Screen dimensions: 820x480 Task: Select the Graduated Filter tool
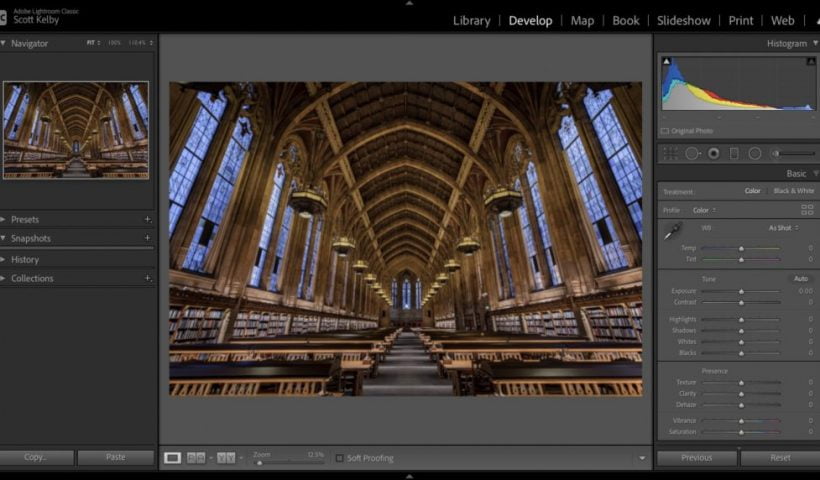pos(734,153)
